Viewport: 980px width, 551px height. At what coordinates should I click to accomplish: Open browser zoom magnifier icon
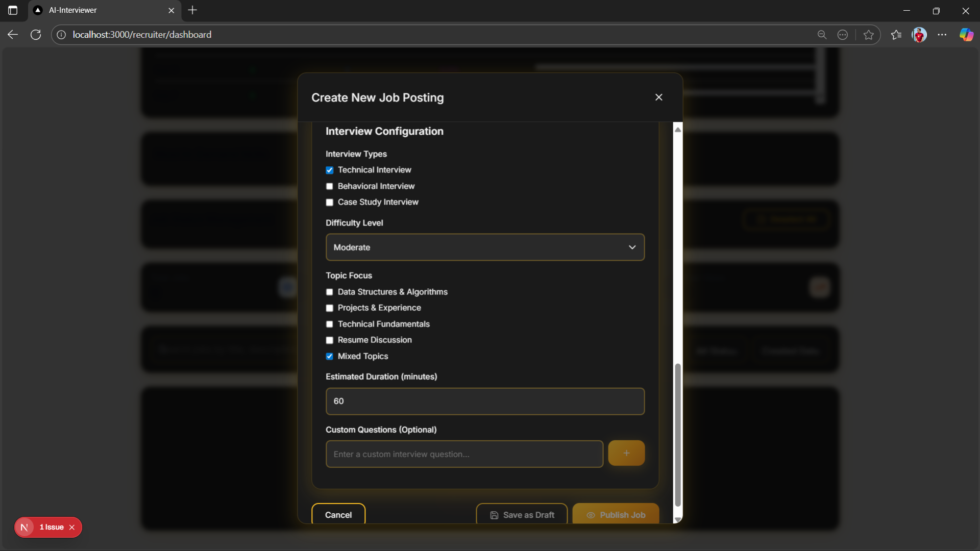822,35
